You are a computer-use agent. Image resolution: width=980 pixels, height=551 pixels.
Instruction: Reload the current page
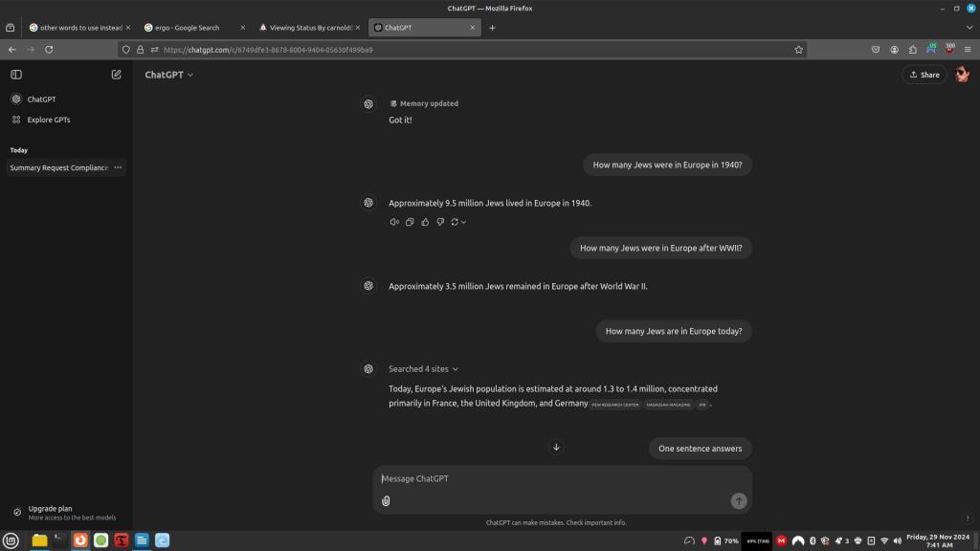click(x=49, y=50)
